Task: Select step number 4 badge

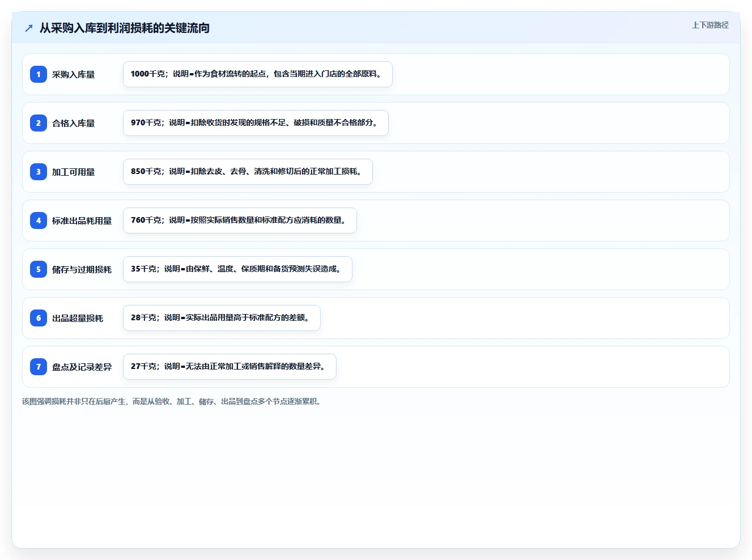Action: point(39,220)
